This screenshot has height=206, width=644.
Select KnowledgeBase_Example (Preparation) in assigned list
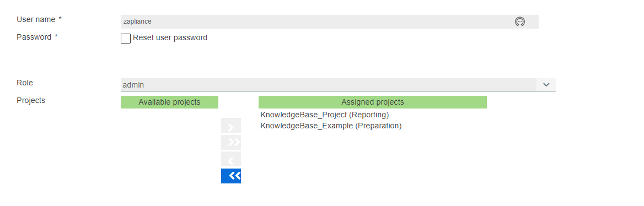pyautogui.click(x=331, y=126)
